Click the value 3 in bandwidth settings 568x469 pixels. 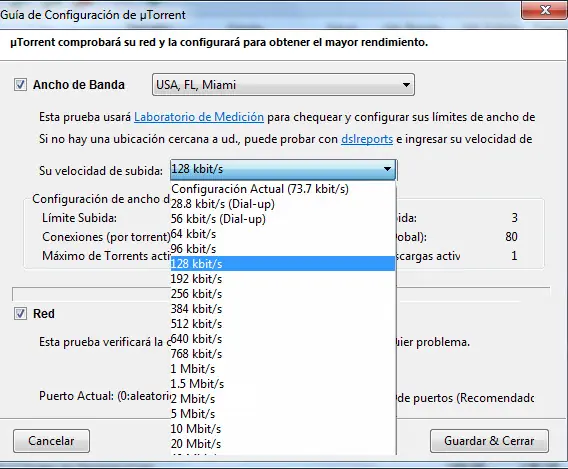514,218
